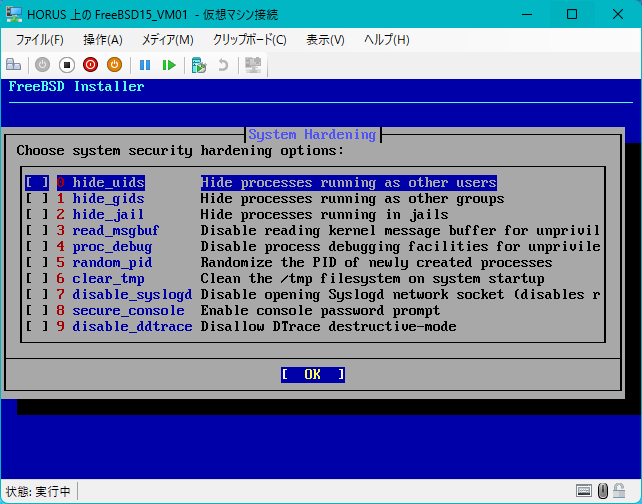
Task: Click the VM window title bar icon
Action: (14, 14)
